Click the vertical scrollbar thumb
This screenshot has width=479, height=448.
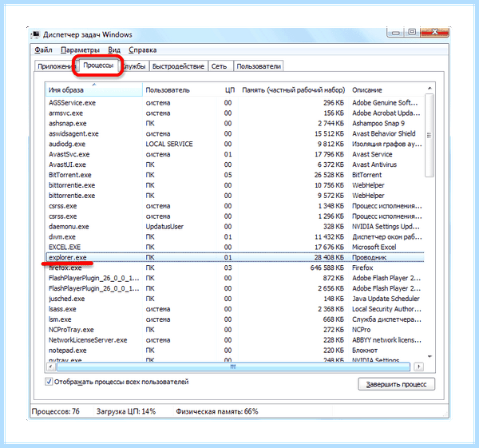coord(430,135)
